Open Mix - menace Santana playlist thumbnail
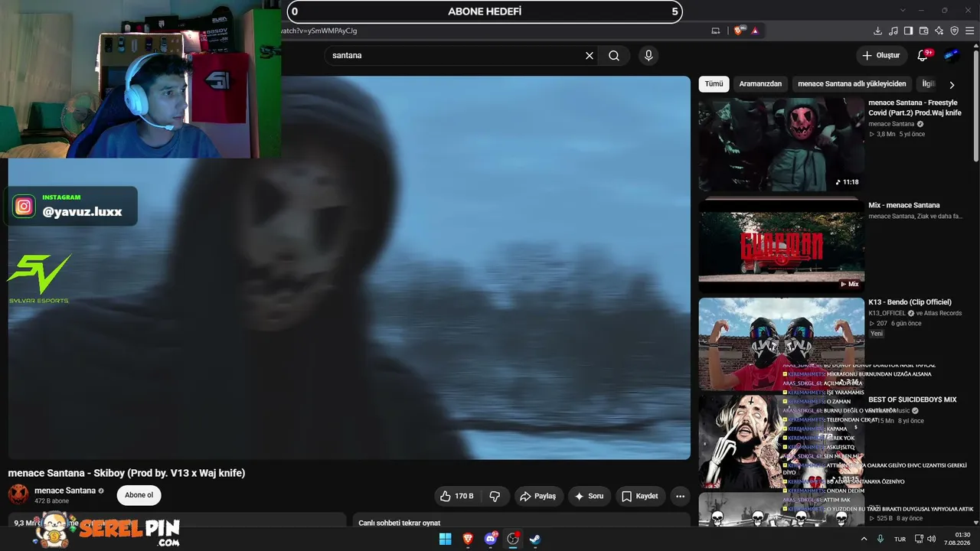Viewport: 980px width, 551px height. point(782,245)
